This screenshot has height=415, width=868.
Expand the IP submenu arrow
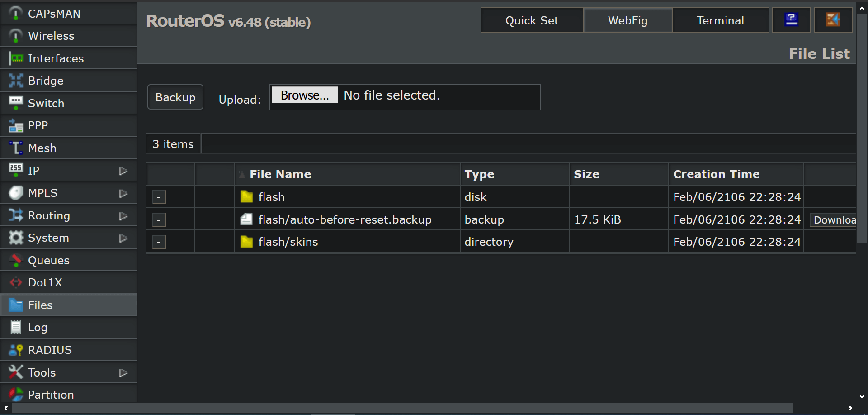tap(123, 171)
